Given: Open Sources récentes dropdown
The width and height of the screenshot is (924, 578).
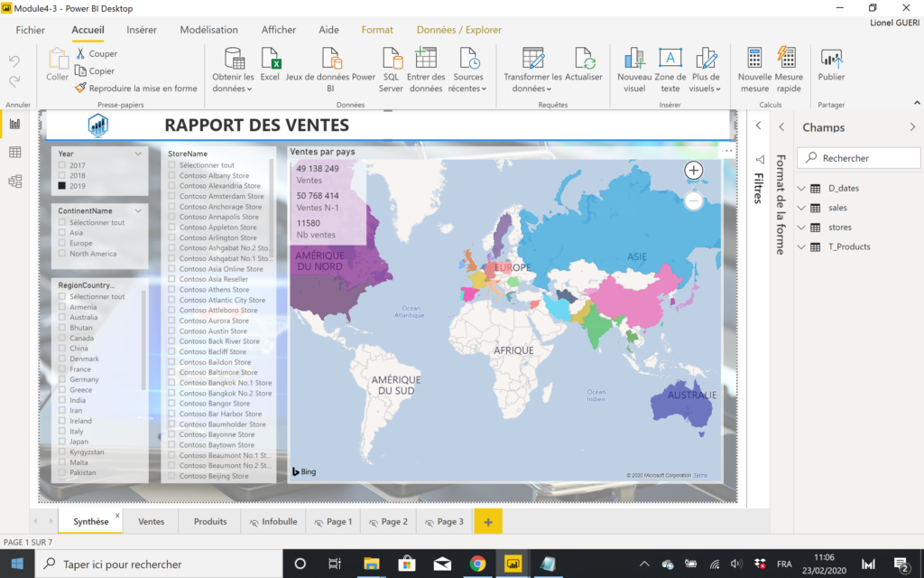Looking at the screenshot, I should 468,82.
